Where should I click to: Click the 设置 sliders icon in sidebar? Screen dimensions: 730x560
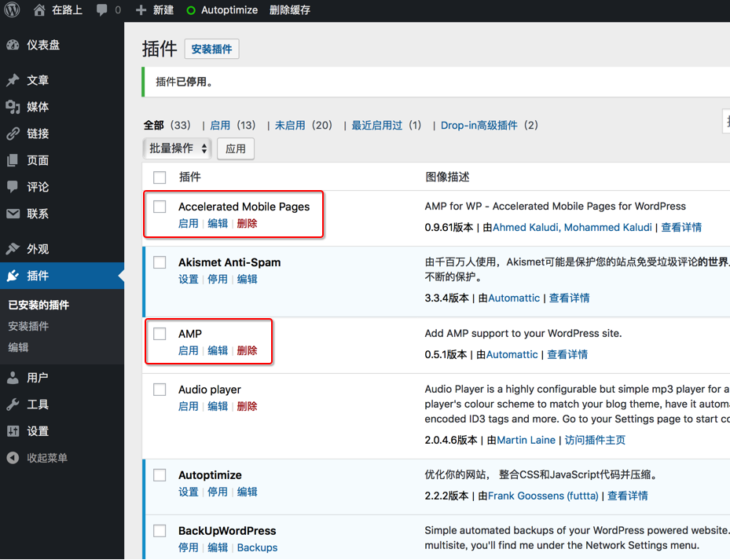13,431
